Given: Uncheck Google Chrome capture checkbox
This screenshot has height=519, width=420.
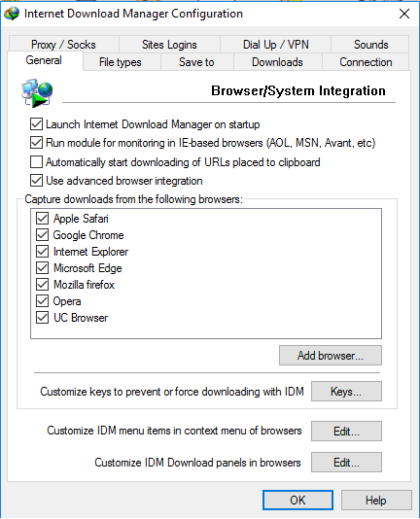Looking at the screenshot, I should pyautogui.click(x=42, y=235).
